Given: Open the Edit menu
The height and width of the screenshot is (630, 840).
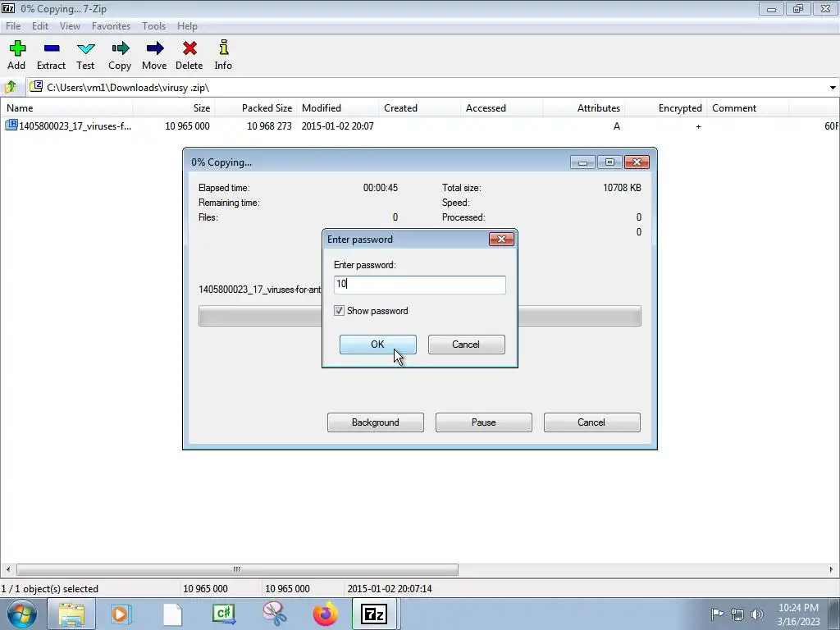Looking at the screenshot, I should pos(40,25).
